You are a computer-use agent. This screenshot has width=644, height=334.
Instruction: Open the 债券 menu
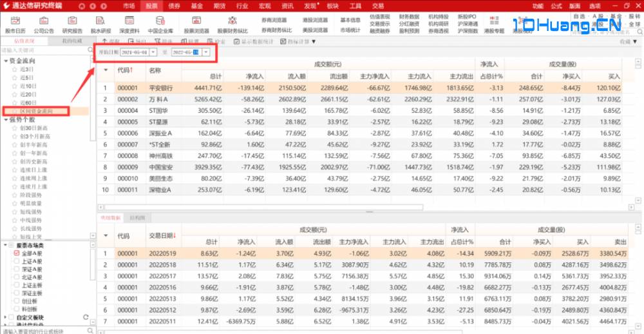174,6
